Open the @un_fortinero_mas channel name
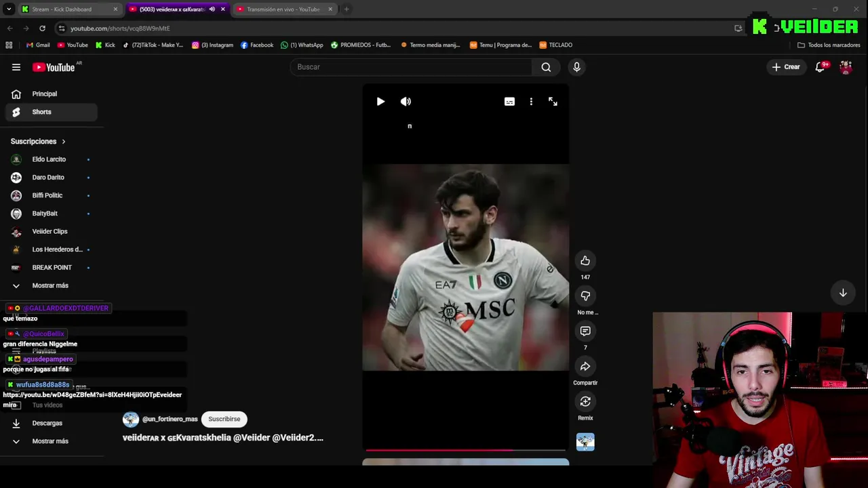 pos(170,419)
